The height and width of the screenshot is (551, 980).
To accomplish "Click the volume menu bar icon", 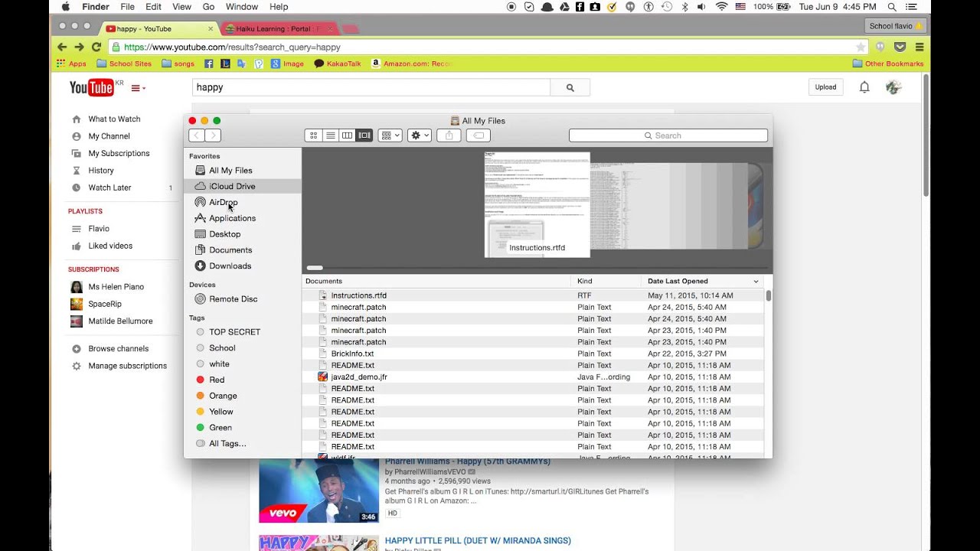I will tap(703, 7).
